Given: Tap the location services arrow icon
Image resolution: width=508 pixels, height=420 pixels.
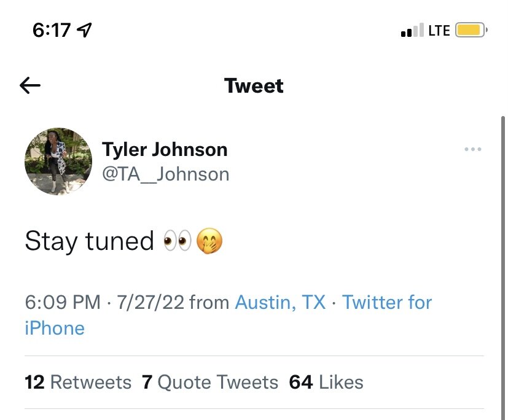Looking at the screenshot, I should coord(85,30).
